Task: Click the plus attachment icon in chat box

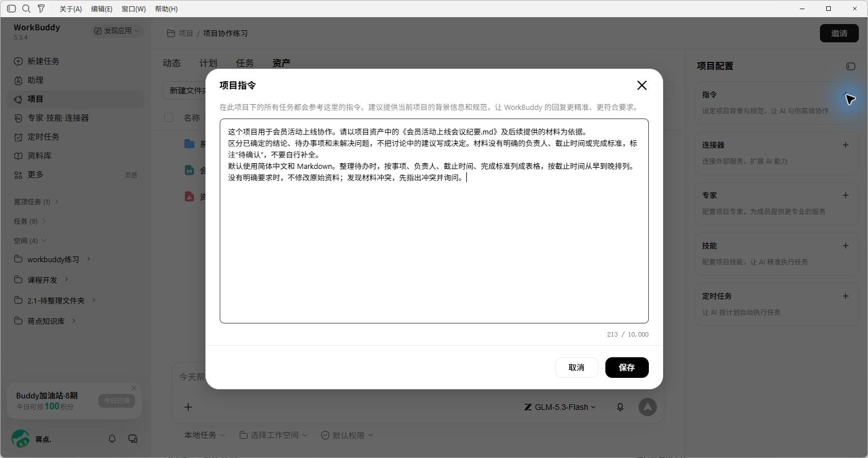Action: pos(188,407)
